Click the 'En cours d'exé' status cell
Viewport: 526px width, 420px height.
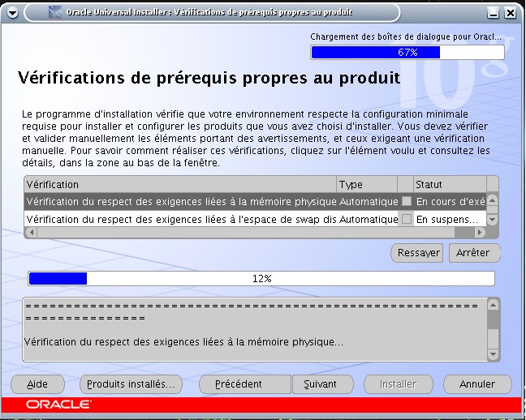(451, 201)
